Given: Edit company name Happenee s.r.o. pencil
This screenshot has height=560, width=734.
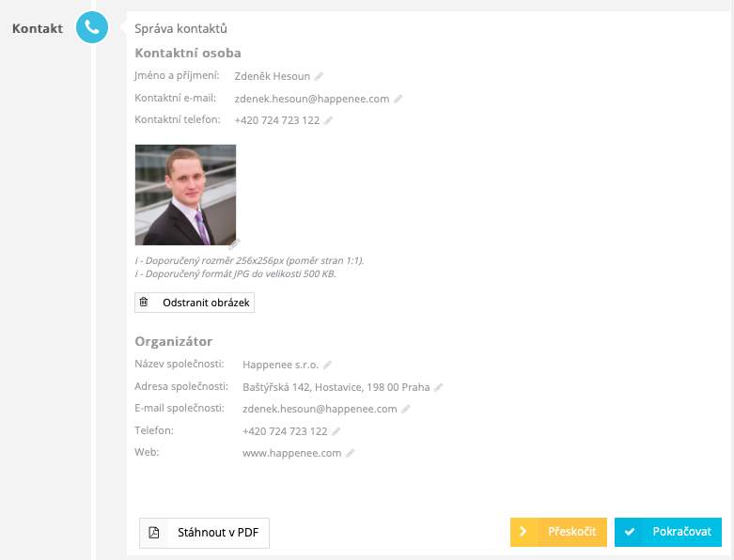Looking at the screenshot, I should tap(327, 365).
